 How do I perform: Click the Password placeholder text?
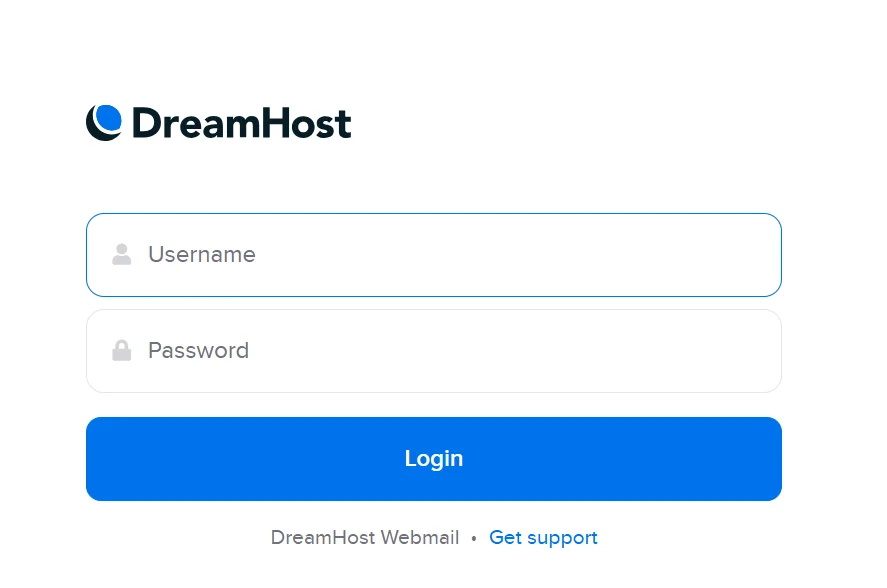point(198,351)
